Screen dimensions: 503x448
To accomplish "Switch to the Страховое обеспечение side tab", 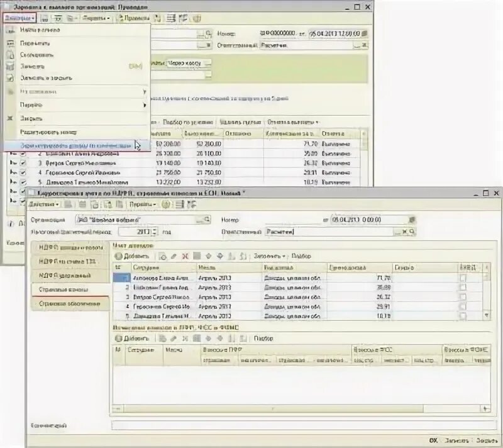I will 70,303.
